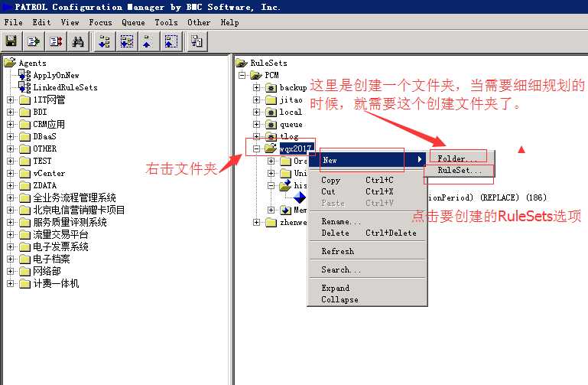The width and height of the screenshot is (588, 385).
Task: Expand the CRM应用 folder node
Action: tap(11, 124)
